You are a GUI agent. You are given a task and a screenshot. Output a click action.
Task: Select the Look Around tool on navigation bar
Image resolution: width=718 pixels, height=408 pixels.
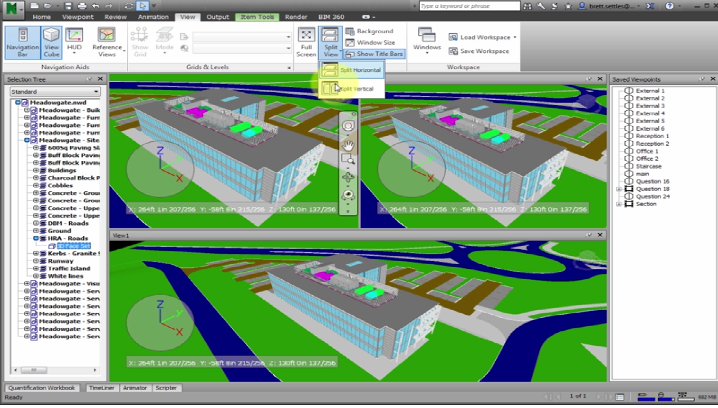(348, 195)
